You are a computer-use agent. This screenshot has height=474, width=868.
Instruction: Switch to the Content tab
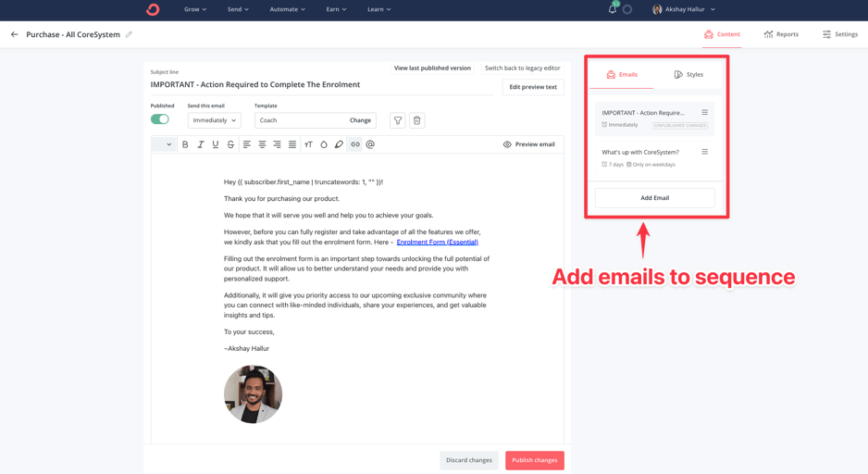722,34
